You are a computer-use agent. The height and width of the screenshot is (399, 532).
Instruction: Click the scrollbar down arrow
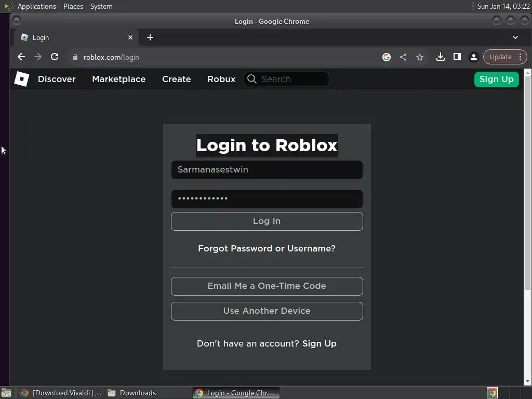(527, 381)
